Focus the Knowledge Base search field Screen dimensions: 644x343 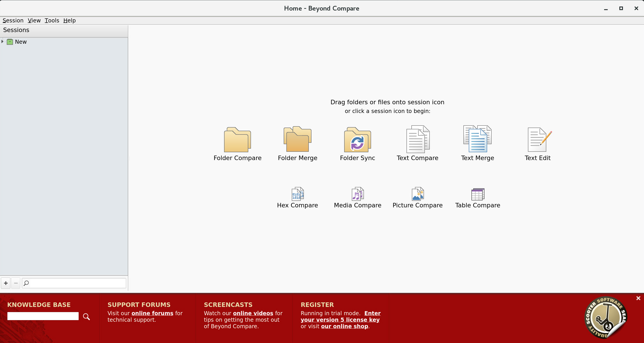pyautogui.click(x=43, y=316)
